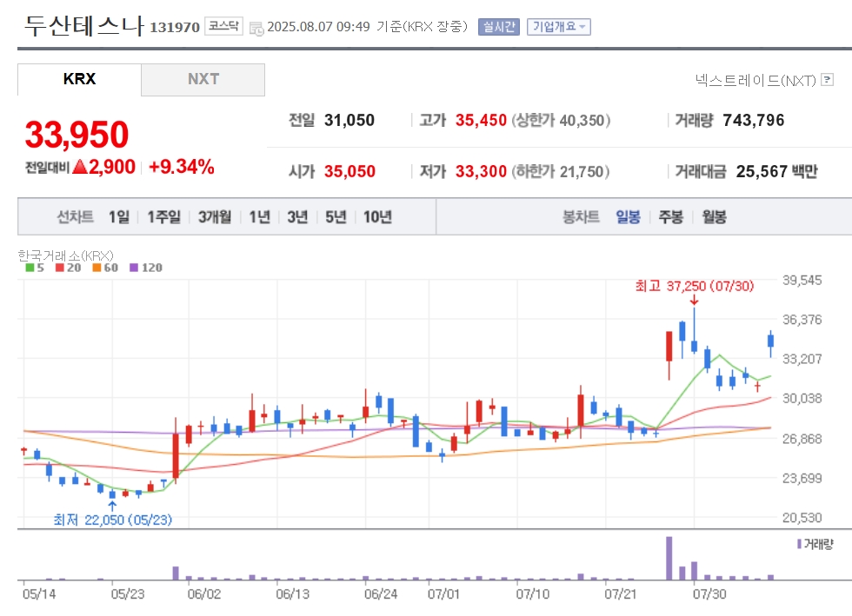The width and height of the screenshot is (852, 616).
Task: Click the purple 120-day average legend
Action: click(146, 268)
